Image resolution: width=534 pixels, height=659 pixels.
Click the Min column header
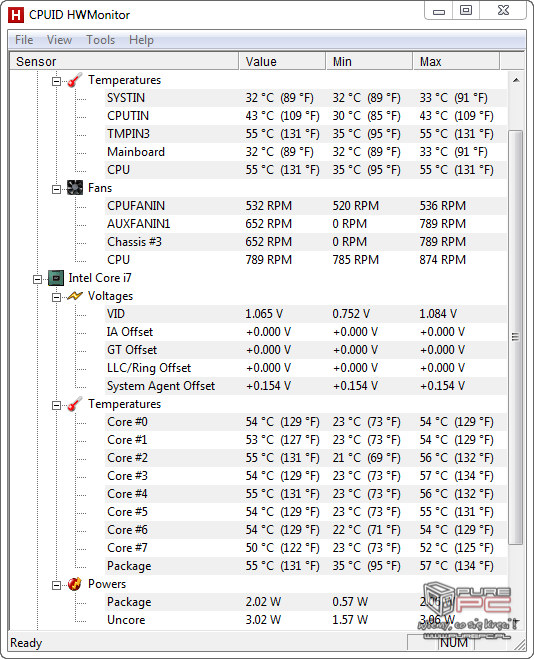369,61
